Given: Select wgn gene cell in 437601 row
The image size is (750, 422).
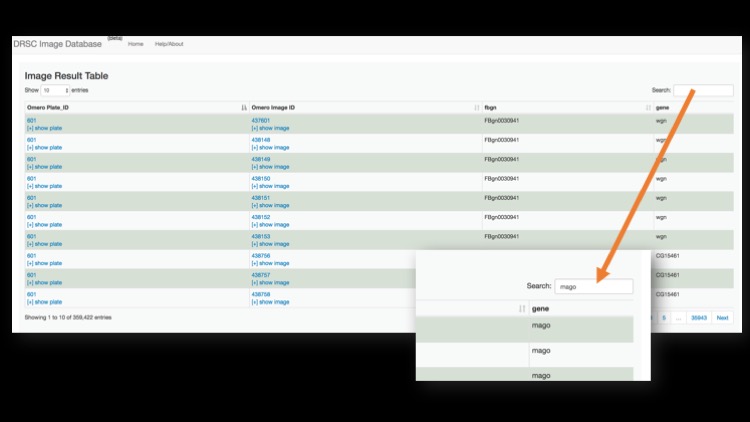Looking at the screenshot, I should click(x=661, y=121).
